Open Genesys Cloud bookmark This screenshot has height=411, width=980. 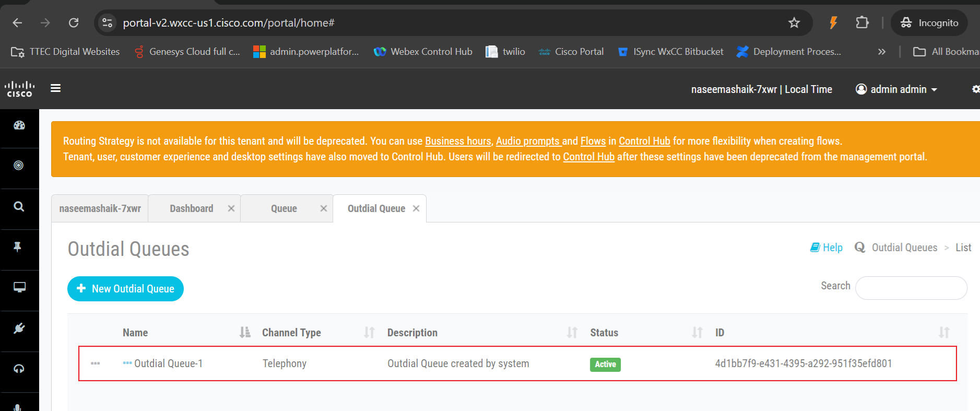click(x=187, y=52)
